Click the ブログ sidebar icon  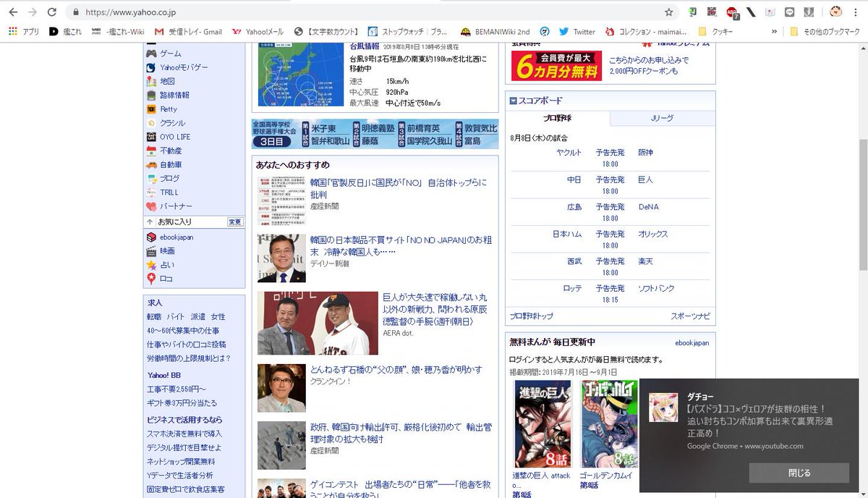coord(151,178)
